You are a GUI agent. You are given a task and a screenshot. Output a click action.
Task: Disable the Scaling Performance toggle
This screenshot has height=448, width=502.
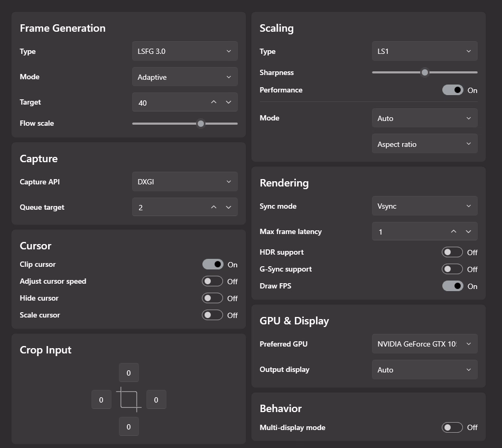coord(453,90)
